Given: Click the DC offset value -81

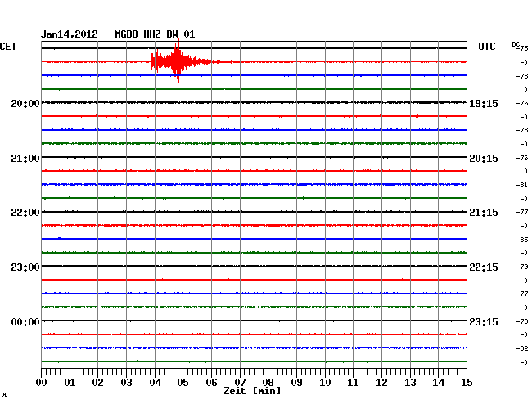Looking at the screenshot, I should 522,185.
